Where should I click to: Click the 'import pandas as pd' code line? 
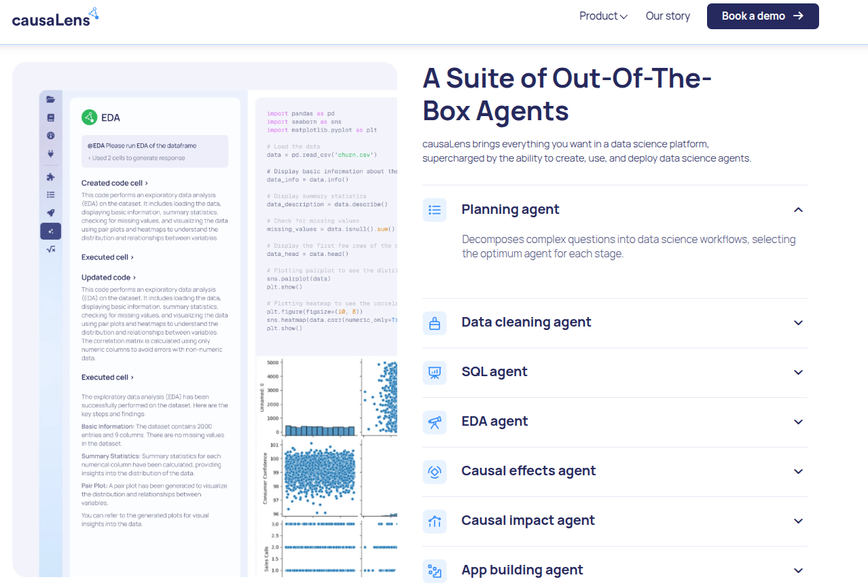click(301, 113)
